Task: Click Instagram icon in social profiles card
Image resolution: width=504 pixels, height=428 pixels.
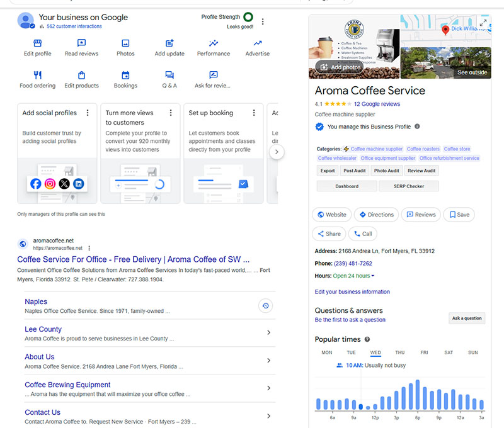Action: click(x=50, y=184)
